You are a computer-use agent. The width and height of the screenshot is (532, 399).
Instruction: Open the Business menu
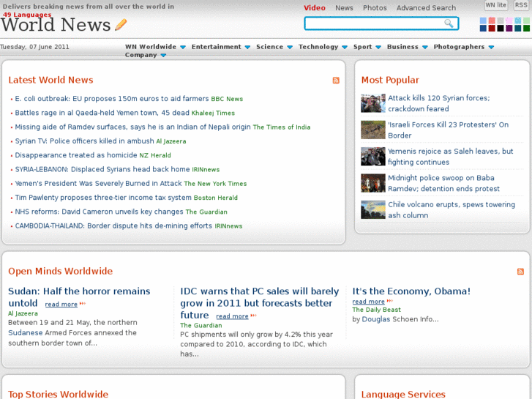tap(402, 47)
